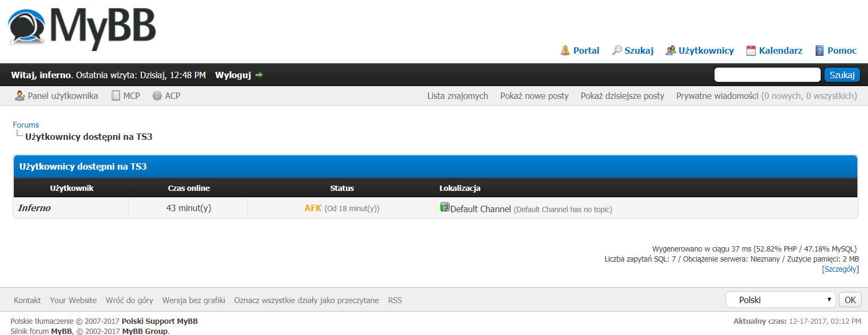Focus the search text field
868x335 pixels.
coord(767,75)
